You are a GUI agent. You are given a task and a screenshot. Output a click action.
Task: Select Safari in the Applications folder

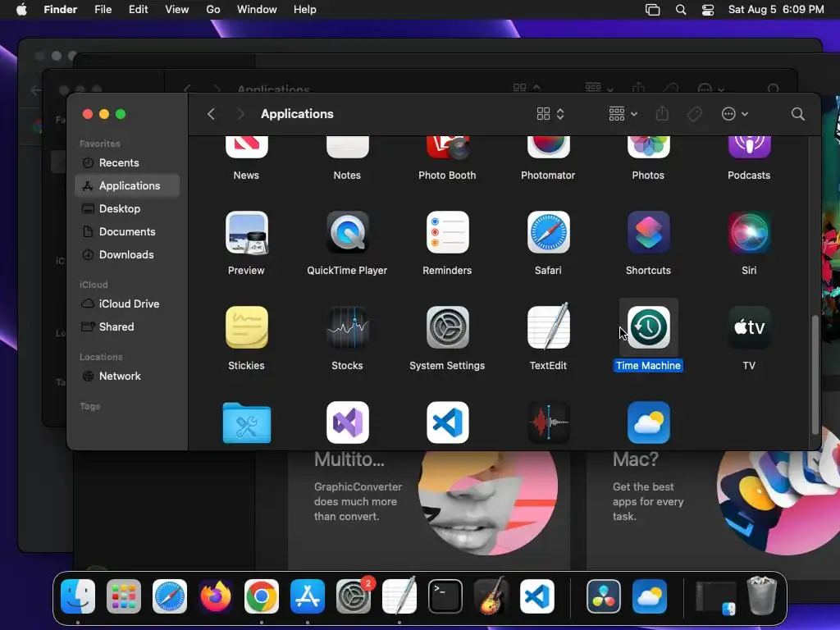tap(548, 232)
